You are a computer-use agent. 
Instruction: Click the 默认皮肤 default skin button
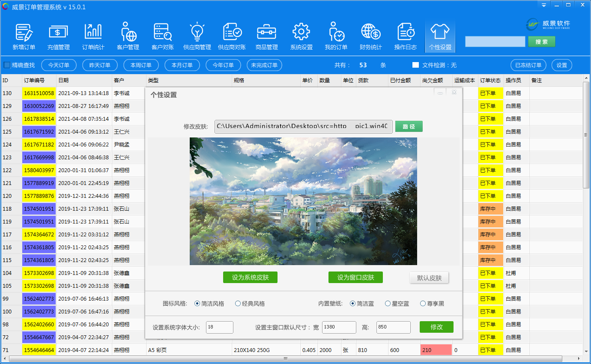429,278
